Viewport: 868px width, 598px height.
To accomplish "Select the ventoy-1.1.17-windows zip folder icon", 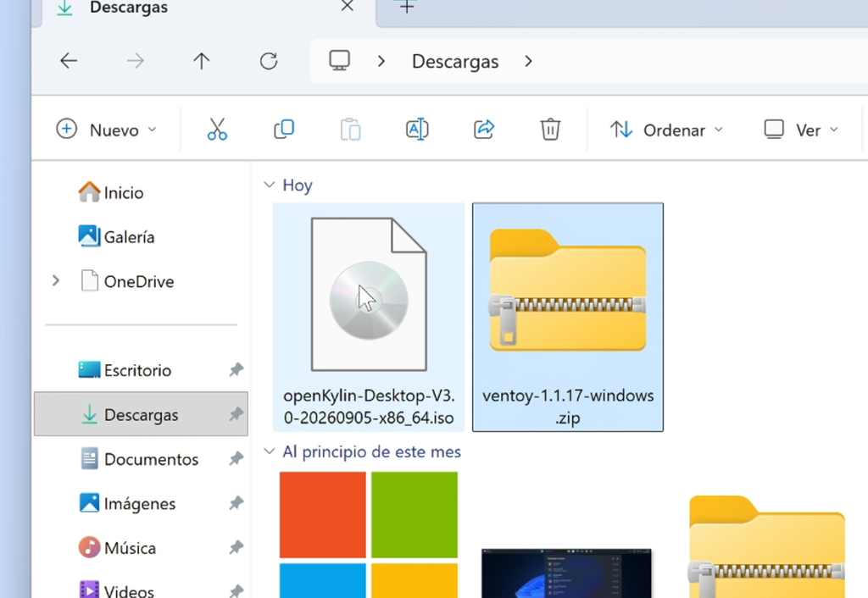I will pyautogui.click(x=568, y=291).
